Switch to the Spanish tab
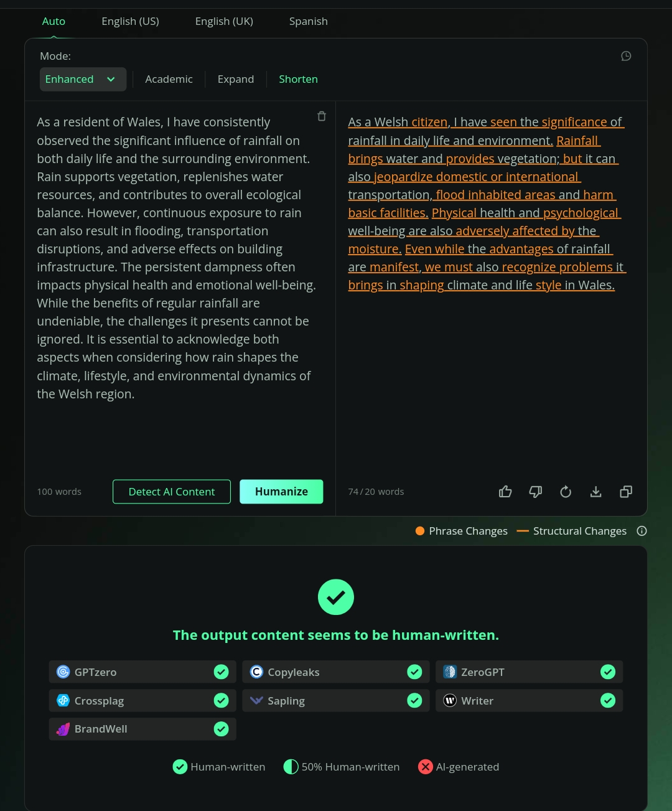The image size is (672, 811). coord(308,21)
